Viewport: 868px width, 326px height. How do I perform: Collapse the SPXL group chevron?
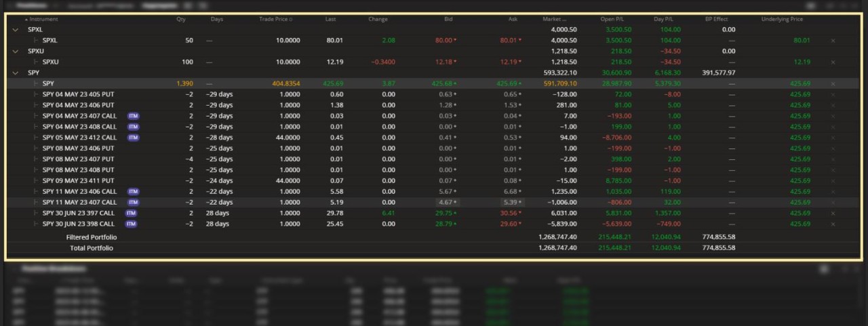coord(15,30)
